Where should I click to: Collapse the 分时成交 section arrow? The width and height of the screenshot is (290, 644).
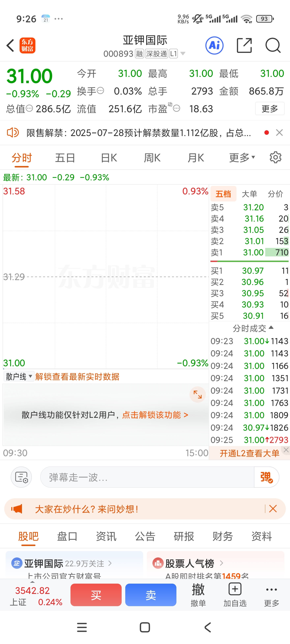pos(271,327)
